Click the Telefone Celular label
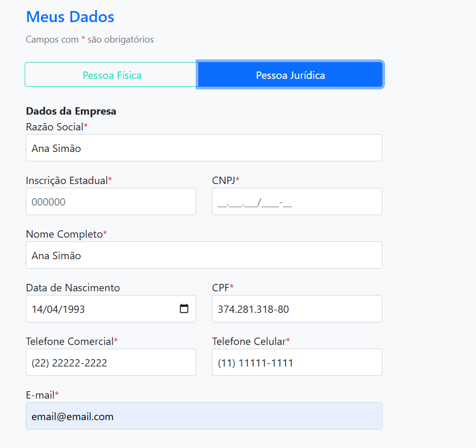The width and height of the screenshot is (476, 448). pos(249,341)
